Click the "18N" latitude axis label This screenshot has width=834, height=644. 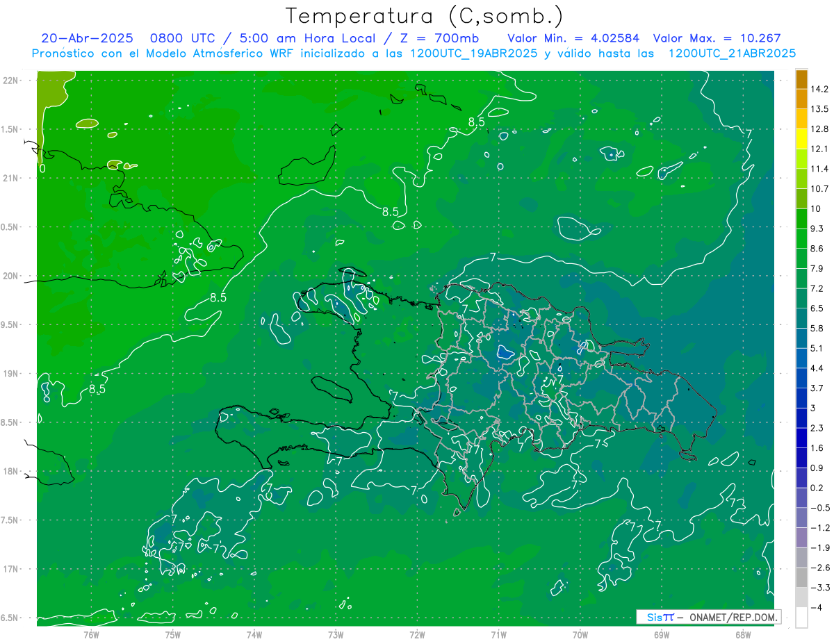tap(11, 471)
